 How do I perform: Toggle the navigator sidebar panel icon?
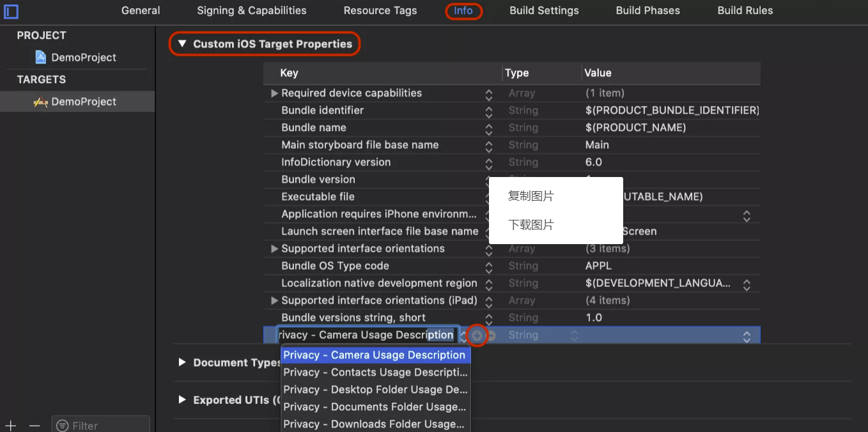point(11,11)
